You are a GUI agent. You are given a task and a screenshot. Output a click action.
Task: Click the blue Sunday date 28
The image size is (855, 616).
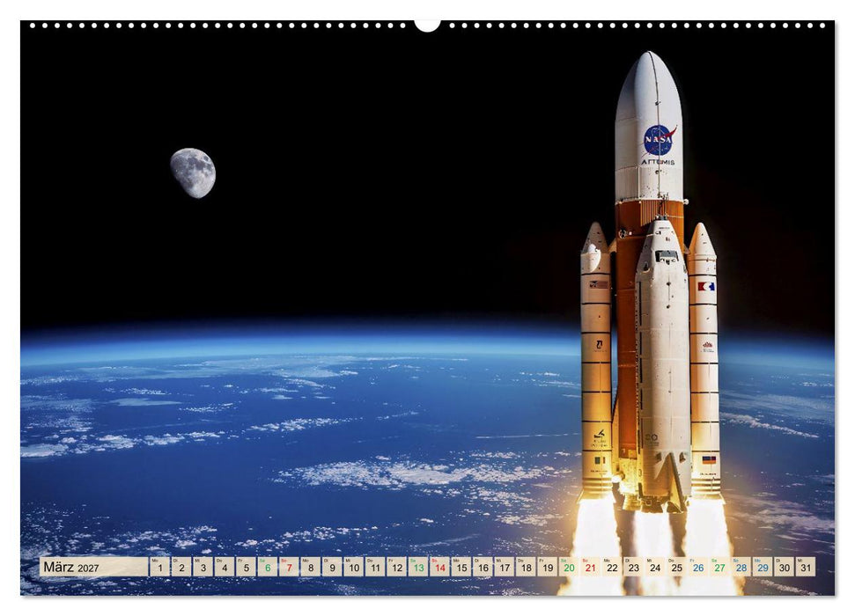[741, 567]
